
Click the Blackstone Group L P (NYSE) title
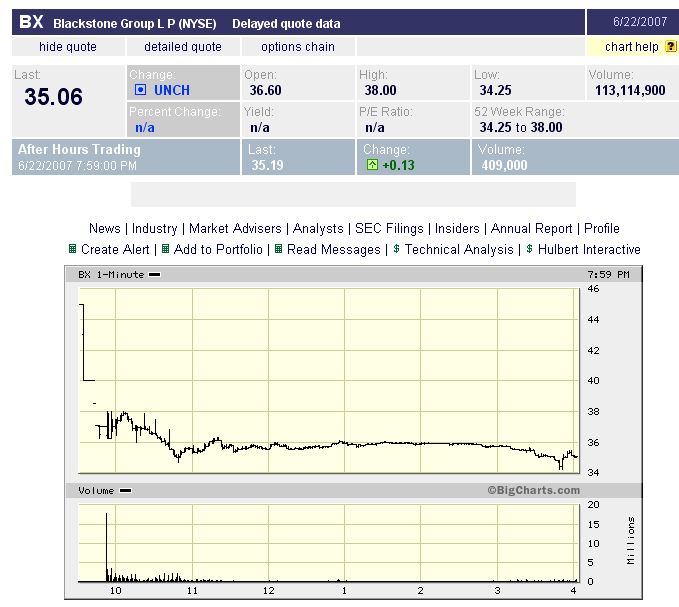pos(135,23)
